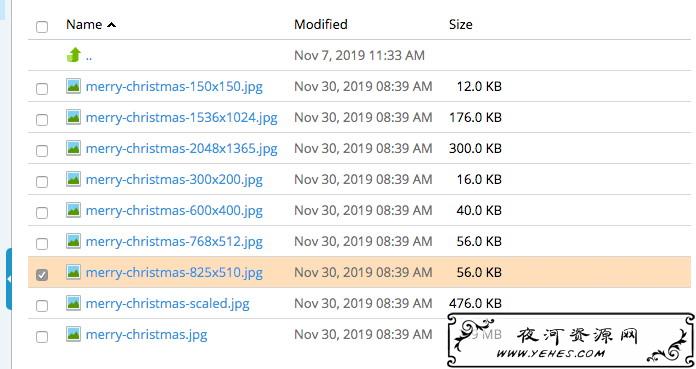Click the green up-folder arrow icon
This screenshot has width=696, height=369.
pyautogui.click(x=74, y=55)
